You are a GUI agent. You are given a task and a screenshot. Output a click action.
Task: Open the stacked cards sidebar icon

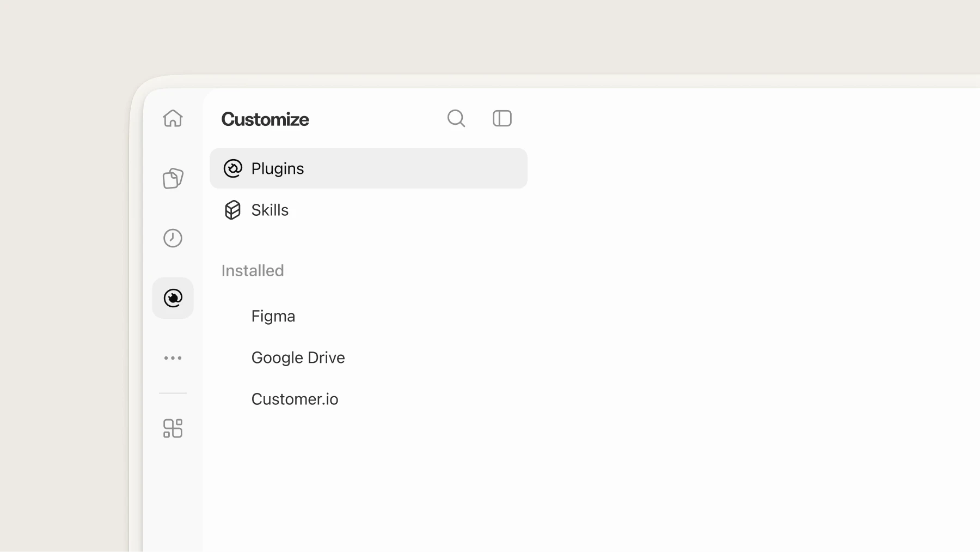pos(173,178)
